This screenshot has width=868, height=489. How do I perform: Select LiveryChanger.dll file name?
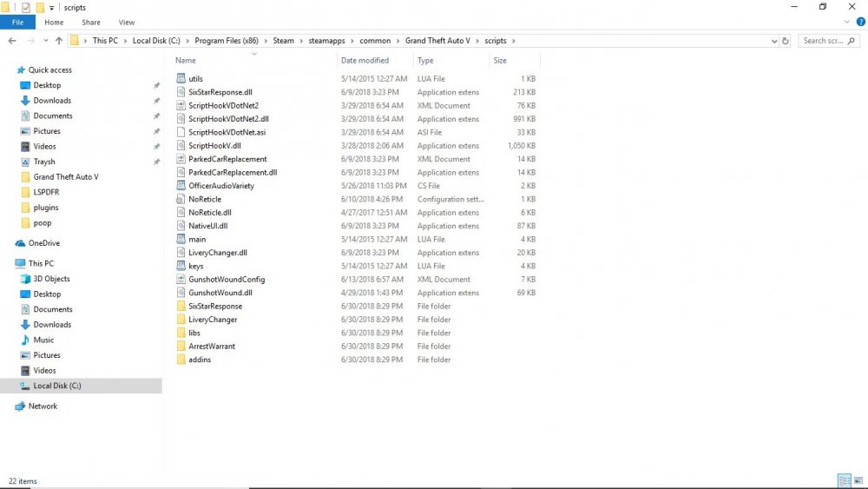click(218, 253)
